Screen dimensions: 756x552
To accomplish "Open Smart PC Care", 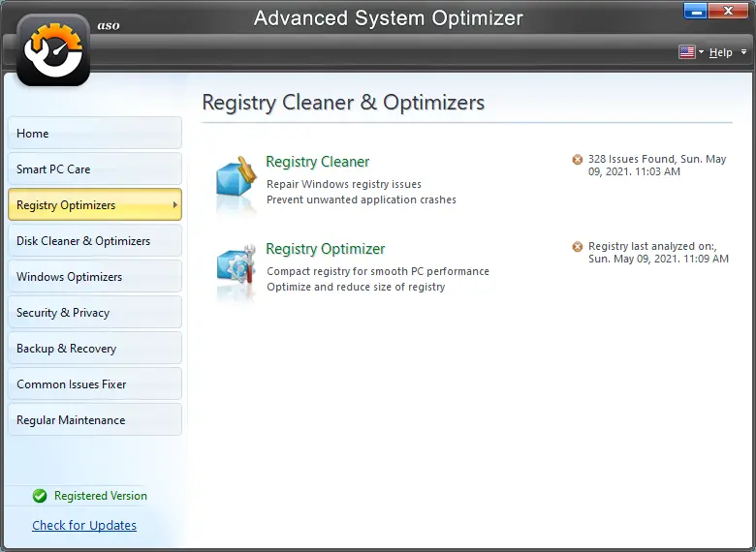I will pyautogui.click(x=95, y=169).
